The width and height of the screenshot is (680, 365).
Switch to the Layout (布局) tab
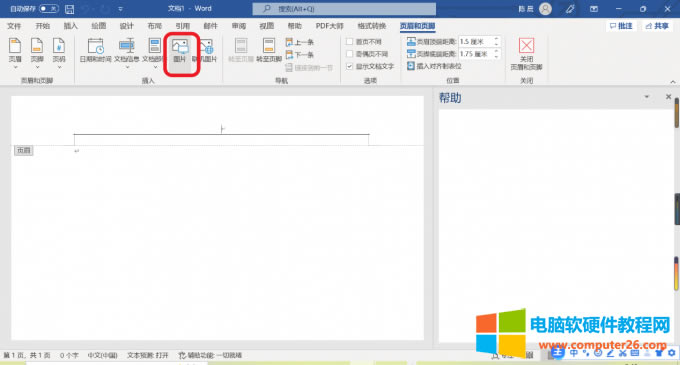155,26
